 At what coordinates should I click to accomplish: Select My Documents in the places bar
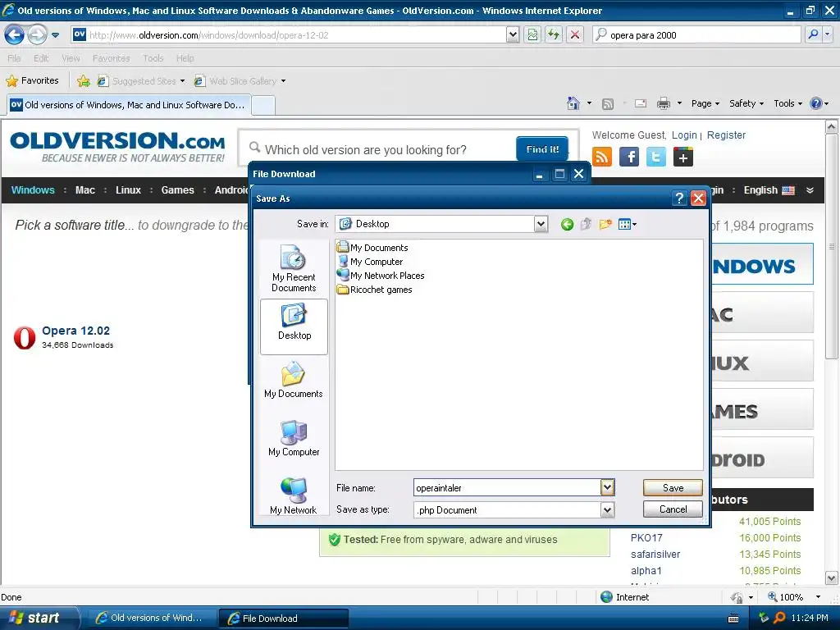coord(294,380)
